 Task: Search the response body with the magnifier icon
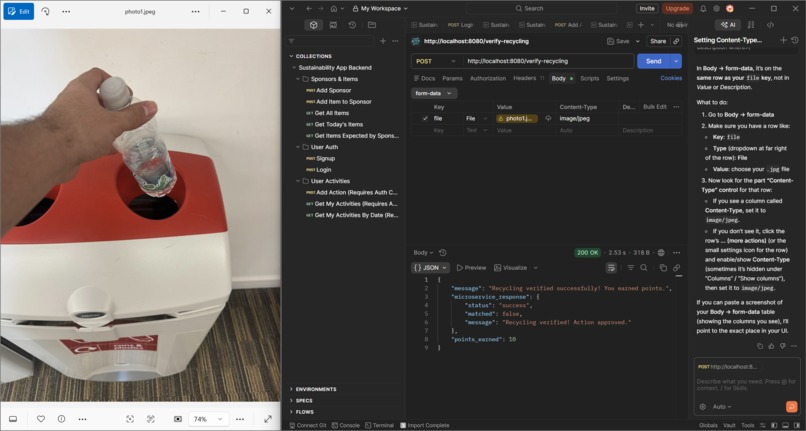click(x=644, y=267)
